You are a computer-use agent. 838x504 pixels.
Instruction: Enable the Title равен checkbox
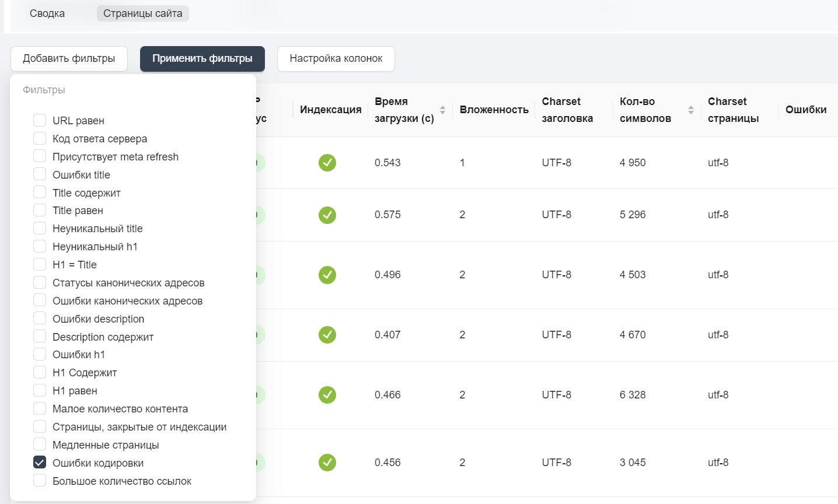pos(40,210)
